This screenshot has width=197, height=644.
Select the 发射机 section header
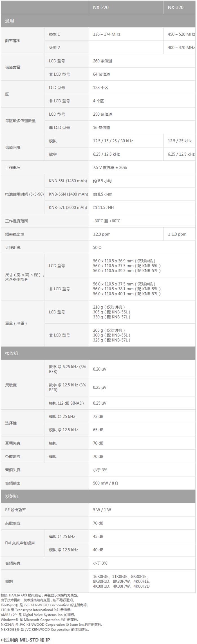pyautogui.click(x=12, y=496)
